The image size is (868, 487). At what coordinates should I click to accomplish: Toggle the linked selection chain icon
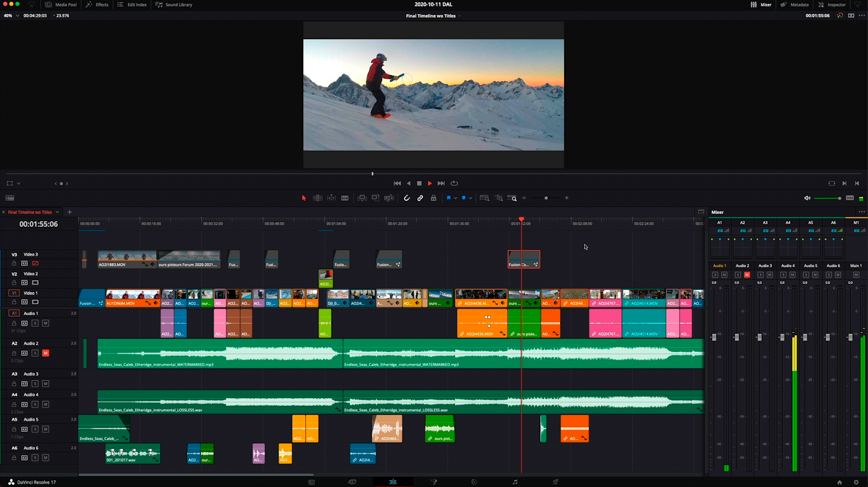420,198
